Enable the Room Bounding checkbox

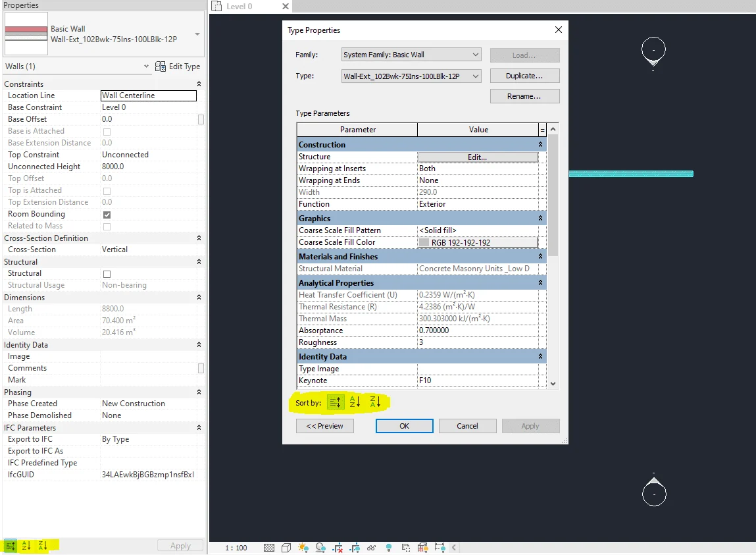coord(105,213)
